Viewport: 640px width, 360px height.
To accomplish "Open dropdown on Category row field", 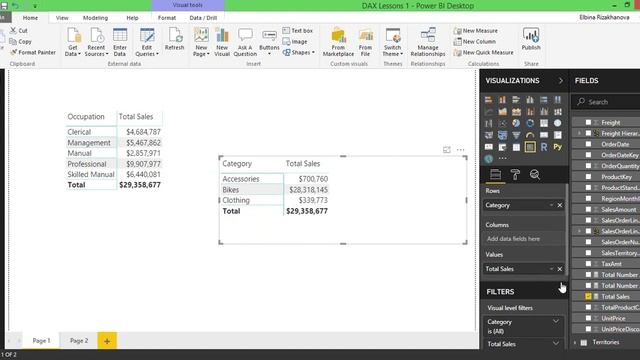I will point(551,205).
